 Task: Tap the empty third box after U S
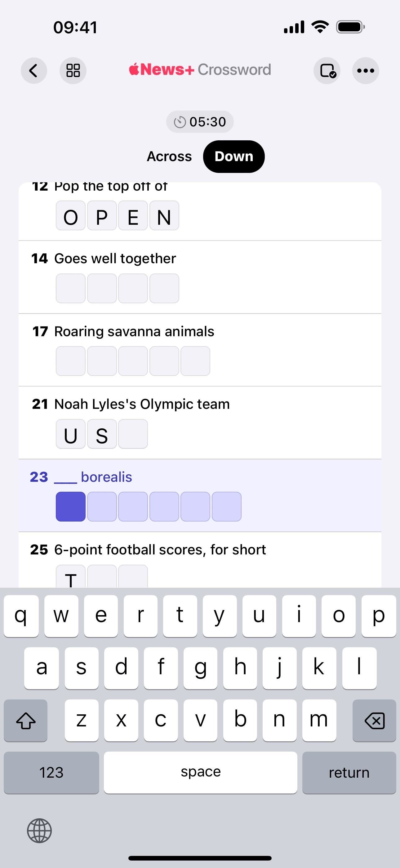[x=133, y=434]
